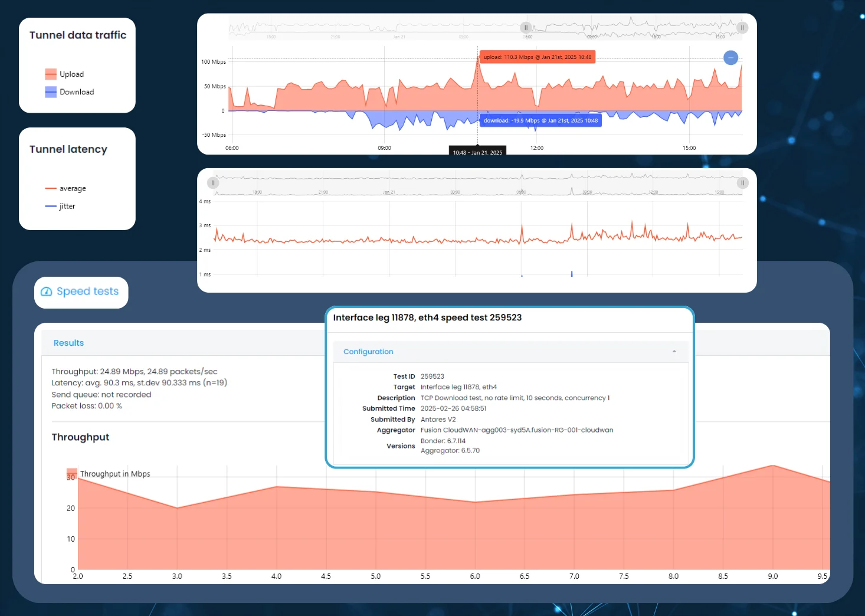Viewport: 865px width, 616px height.
Task: Click left range handle of traffic chart navigator
Action: pyautogui.click(x=526, y=28)
